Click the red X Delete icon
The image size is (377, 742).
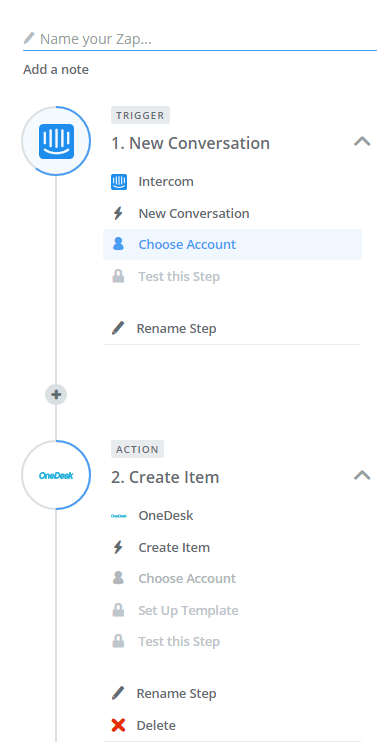click(118, 725)
